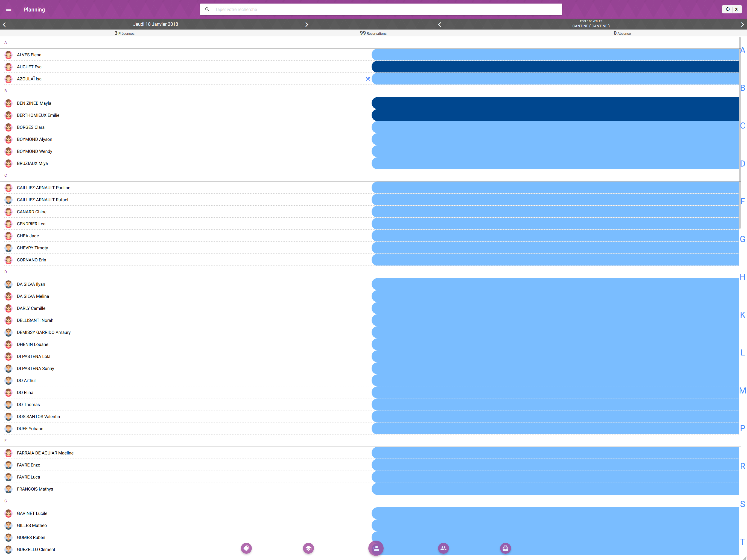This screenshot has width=747, height=560.
Task: Jump to letter M in side index
Action: point(743,391)
